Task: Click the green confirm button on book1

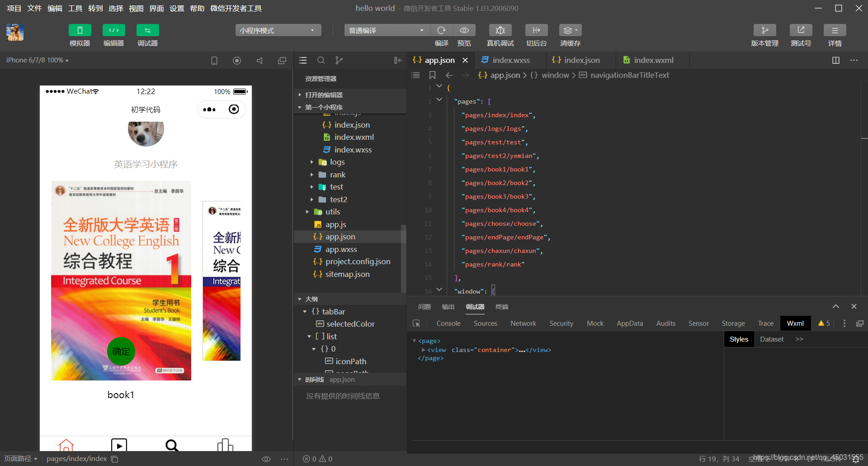Action: pos(121,352)
